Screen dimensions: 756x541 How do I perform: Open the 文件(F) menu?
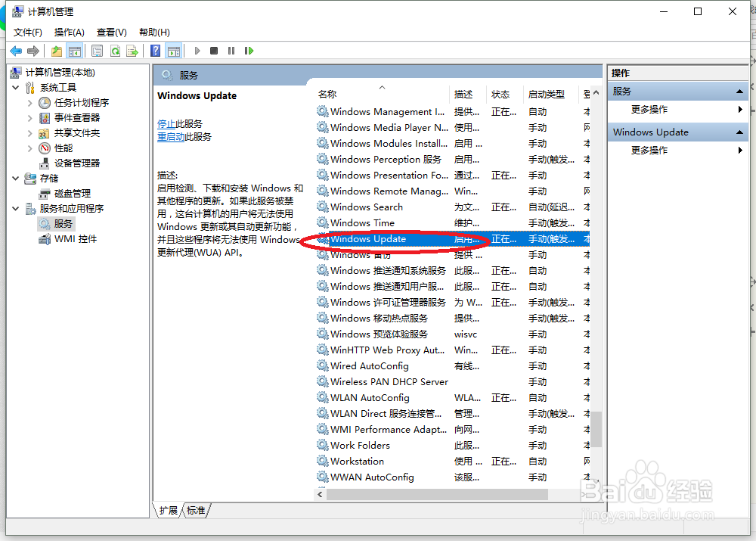click(27, 33)
